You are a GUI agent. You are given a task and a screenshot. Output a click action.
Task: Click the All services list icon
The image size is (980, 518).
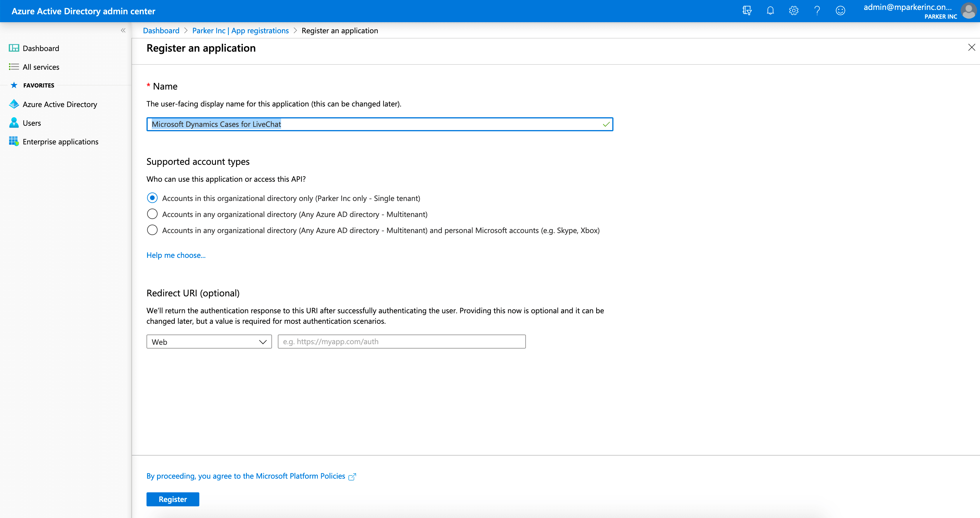tap(14, 67)
